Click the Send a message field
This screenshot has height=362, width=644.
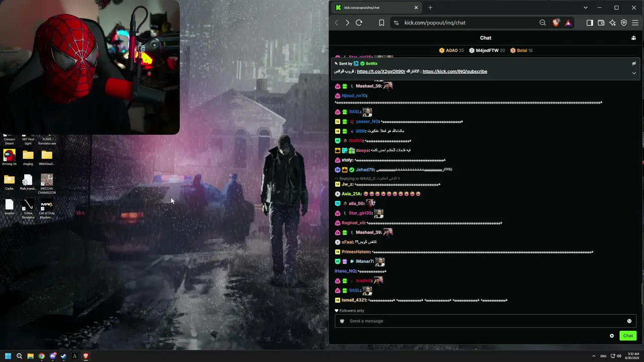pos(485,321)
